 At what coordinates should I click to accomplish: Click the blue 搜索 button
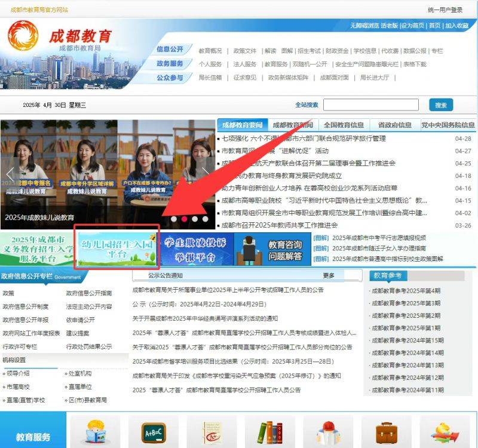(441, 105)
